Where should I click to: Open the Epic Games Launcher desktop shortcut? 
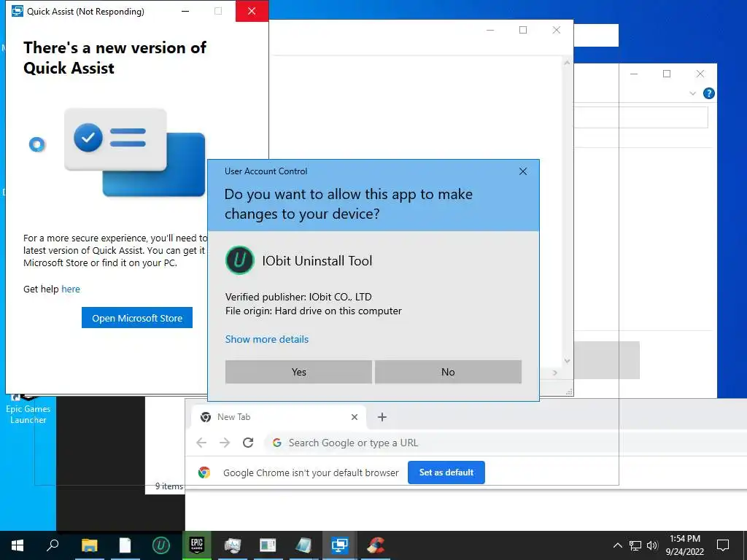28,410
